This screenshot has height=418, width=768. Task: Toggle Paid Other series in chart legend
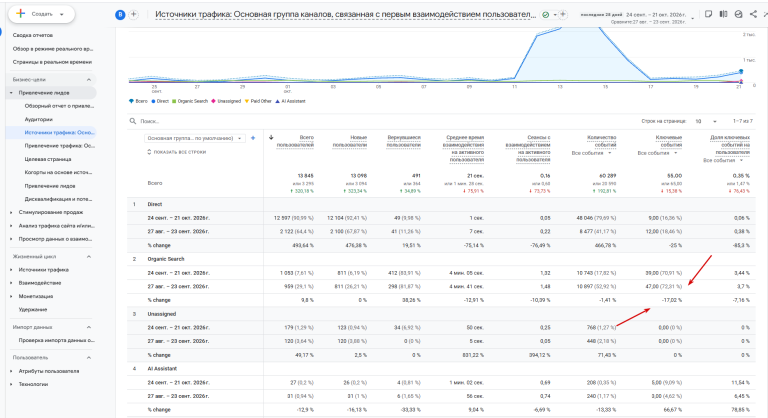click(x=258, y=101)
